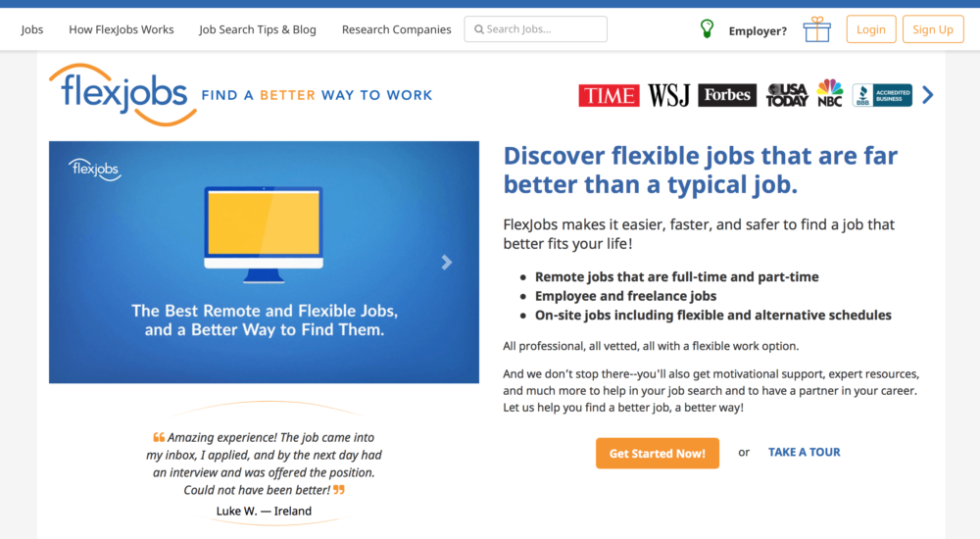Open How FlexJobs Works
This screenshot has width=980, height=539.
pos(122,29)
